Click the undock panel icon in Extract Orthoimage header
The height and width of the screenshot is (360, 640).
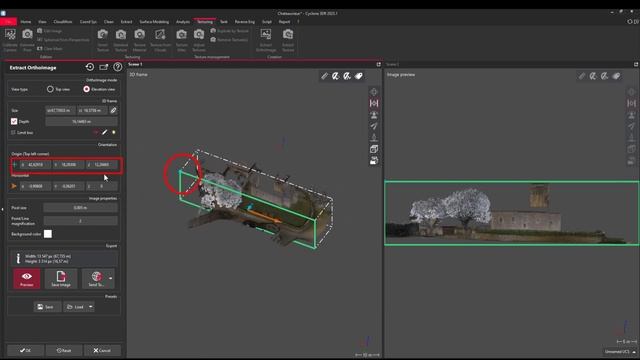pos(104,67)
